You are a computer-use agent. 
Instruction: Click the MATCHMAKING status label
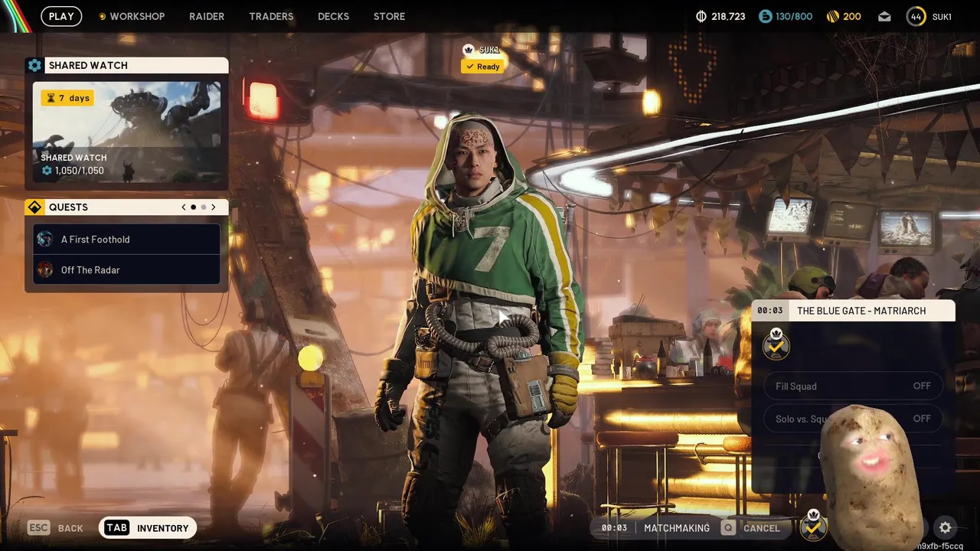[x=677, y=528]
